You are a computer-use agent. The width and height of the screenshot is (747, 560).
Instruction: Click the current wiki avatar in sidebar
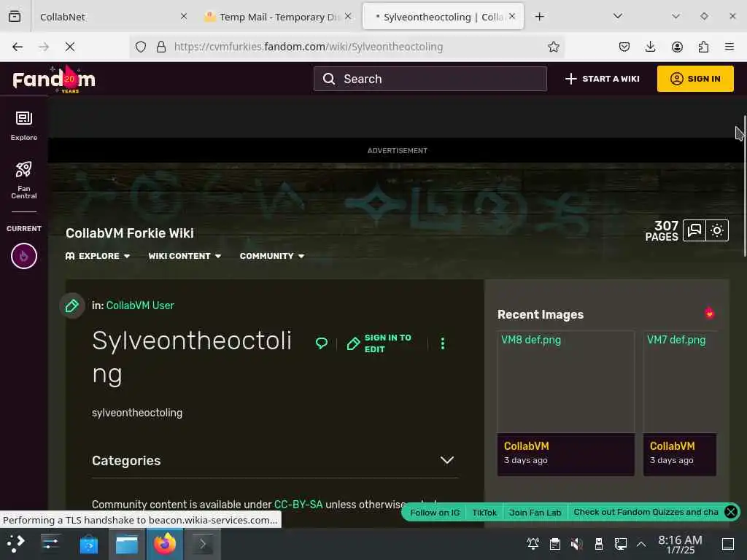[x=24, y=256]
